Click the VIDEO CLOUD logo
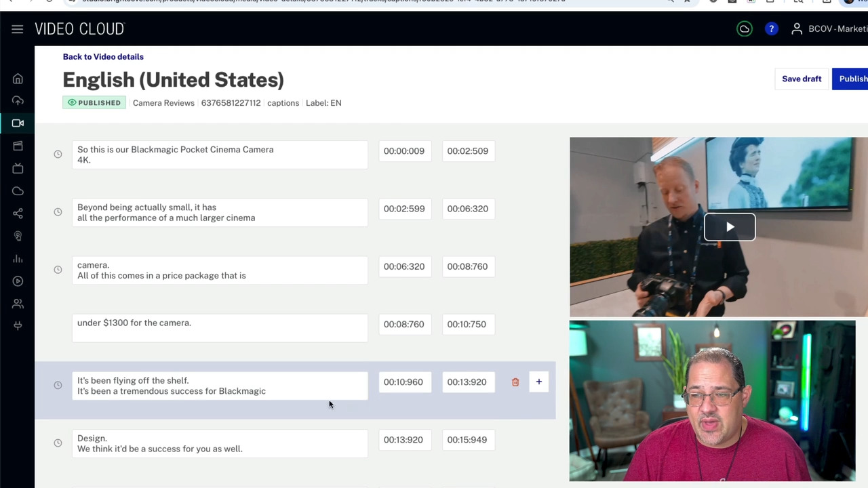 [79, 29]
